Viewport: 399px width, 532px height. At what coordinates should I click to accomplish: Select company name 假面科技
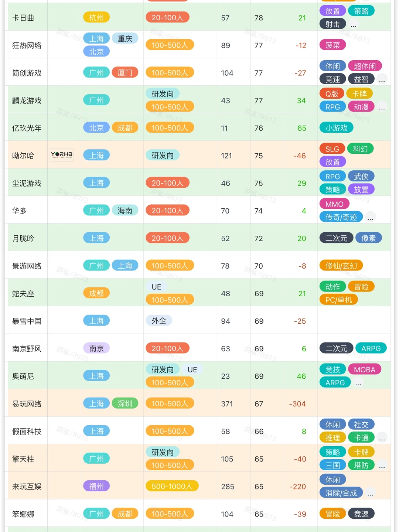[x=27, y=432]
